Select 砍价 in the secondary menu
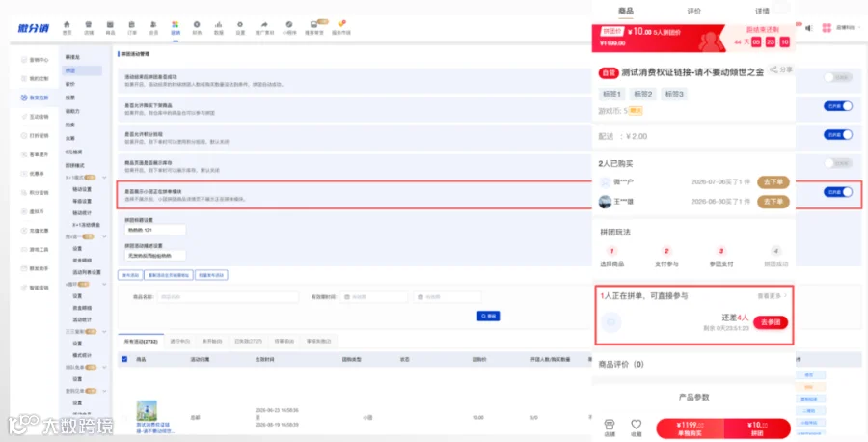The height and width of the screenshot is (442, 868). pyautogui.click(x=69, y=84)
